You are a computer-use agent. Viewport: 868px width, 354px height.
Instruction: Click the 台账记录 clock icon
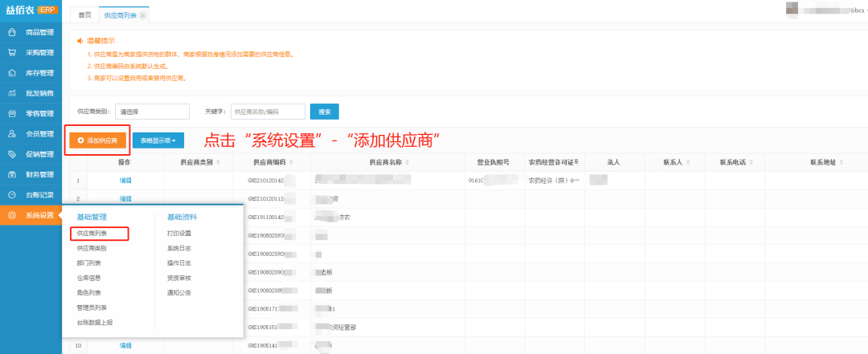click(x=12, y=194)
